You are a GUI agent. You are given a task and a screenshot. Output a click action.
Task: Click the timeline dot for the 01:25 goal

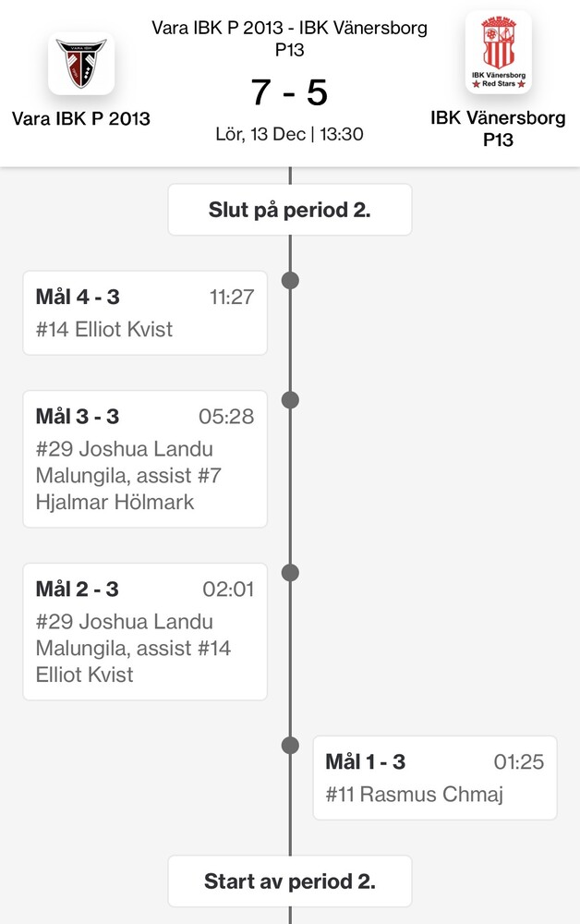pyautogui.click(x=290, y=746)
